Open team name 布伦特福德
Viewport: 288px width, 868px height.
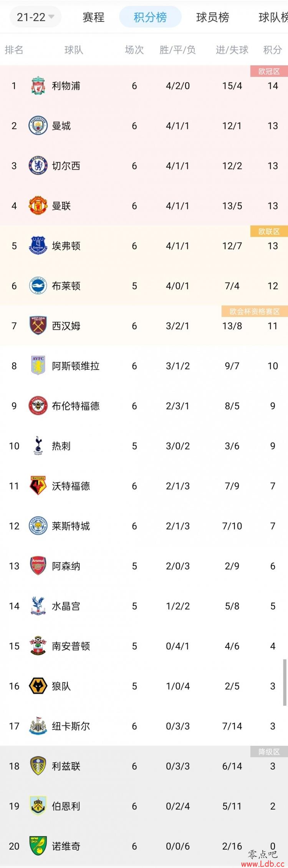(76, 406)
